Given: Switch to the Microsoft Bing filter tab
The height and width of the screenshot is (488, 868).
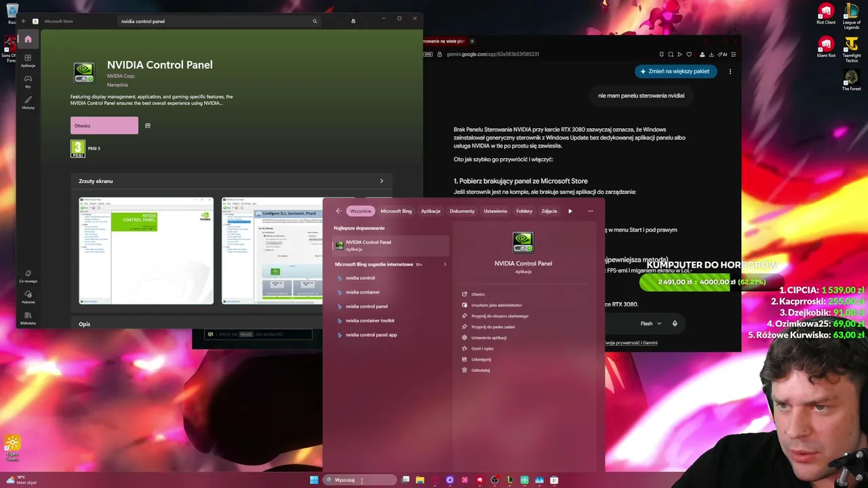Looking at the screenshot, I should click(x=396, y=211).
